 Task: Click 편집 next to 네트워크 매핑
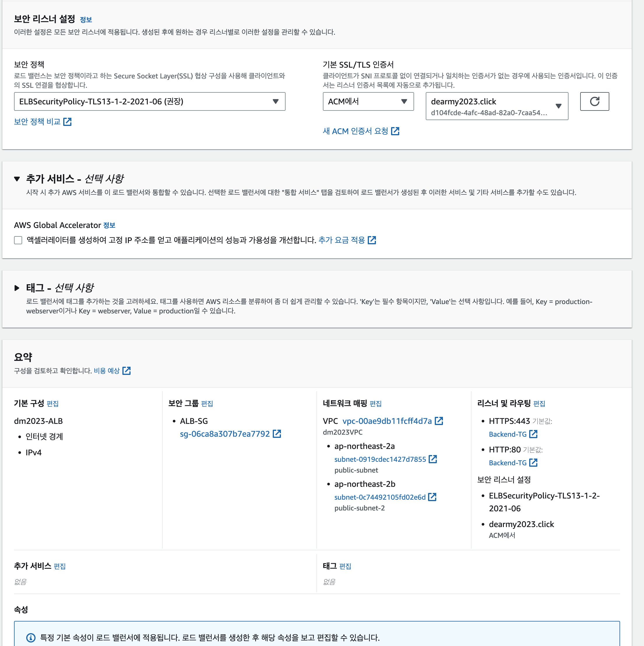coord(376,403)
